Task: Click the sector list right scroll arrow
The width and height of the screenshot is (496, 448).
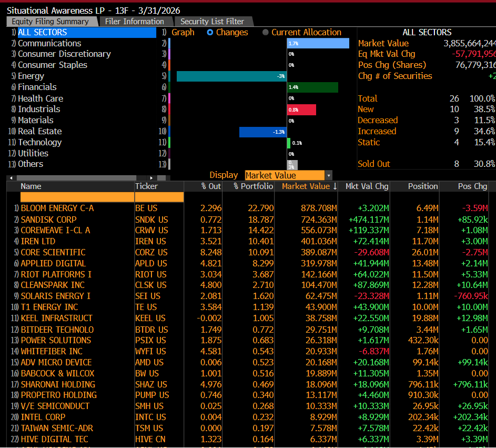Action: point(151,178)
